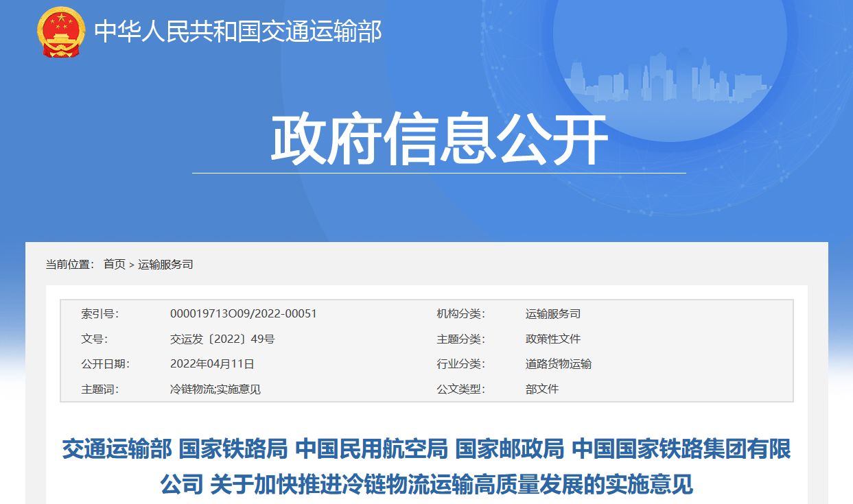Select 运输服务司 in 机构分类 row
Screen dimensions: 853x504
click(x=553, y=314)
